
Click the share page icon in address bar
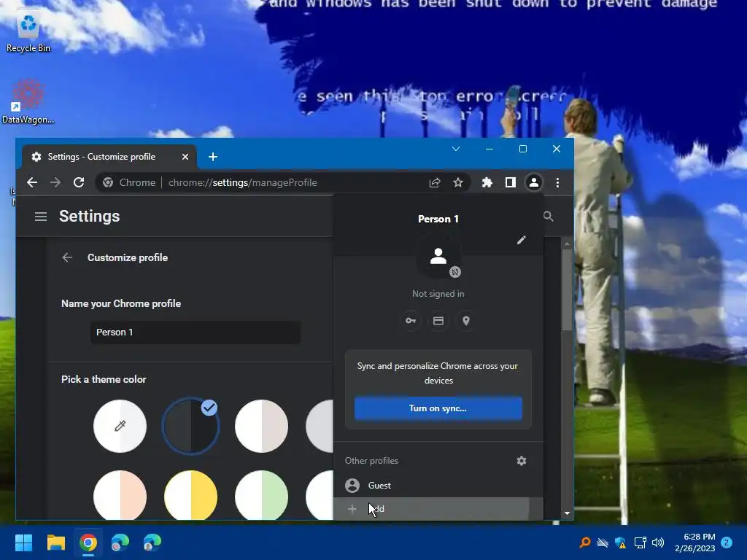coord(435,182)
